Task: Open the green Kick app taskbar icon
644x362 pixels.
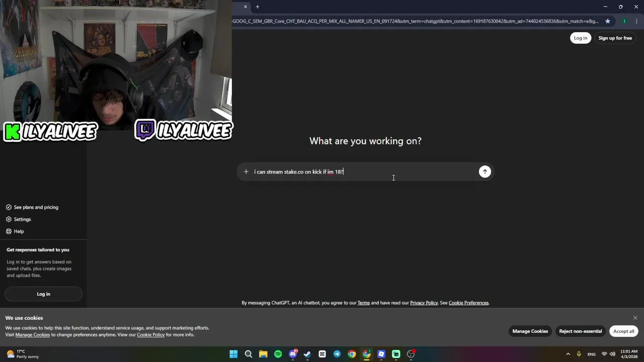Action: point(396,354)
